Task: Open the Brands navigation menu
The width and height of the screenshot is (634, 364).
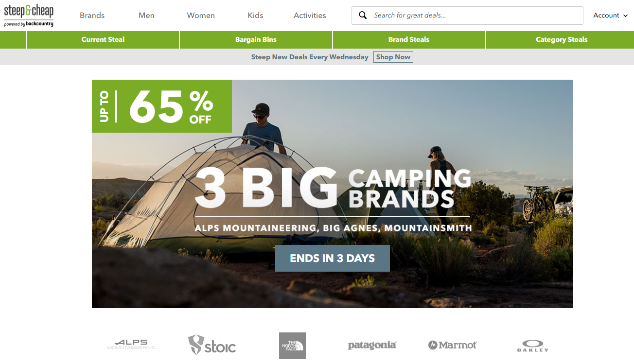Action: pos(92,16)
